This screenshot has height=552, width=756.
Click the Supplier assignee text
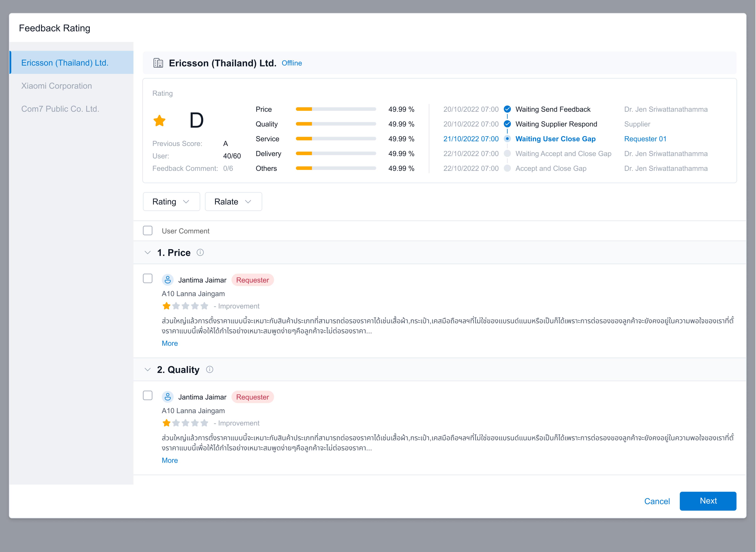pyautogui.click(x=637, y=124)
